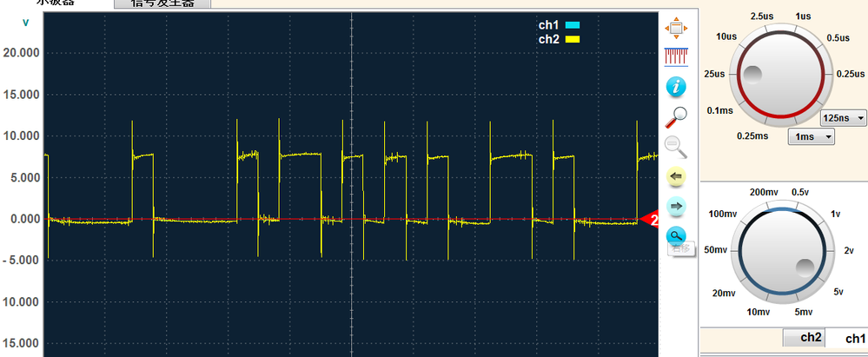This screenshot has height=357, width=868.
Task: Set time knob to 25us
Action: tap(714, 74)
